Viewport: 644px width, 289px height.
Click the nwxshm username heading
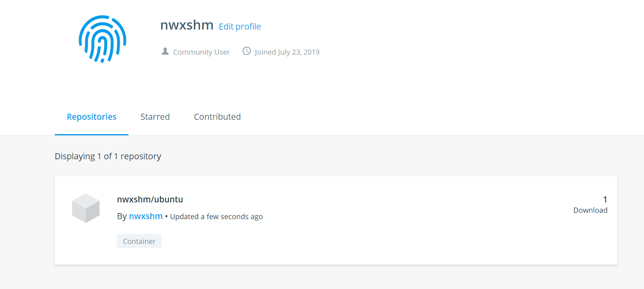pyautogui.click(x=187, y=25)
